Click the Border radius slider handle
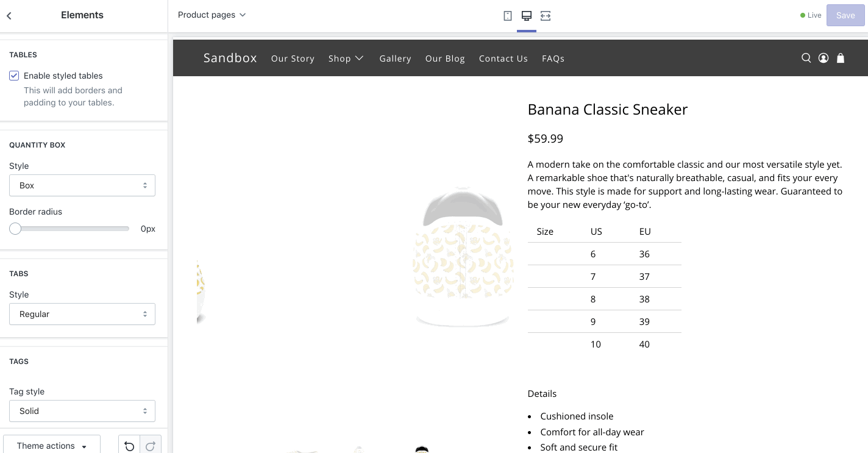Screen dimensions: 868x453 coord(15,229)
